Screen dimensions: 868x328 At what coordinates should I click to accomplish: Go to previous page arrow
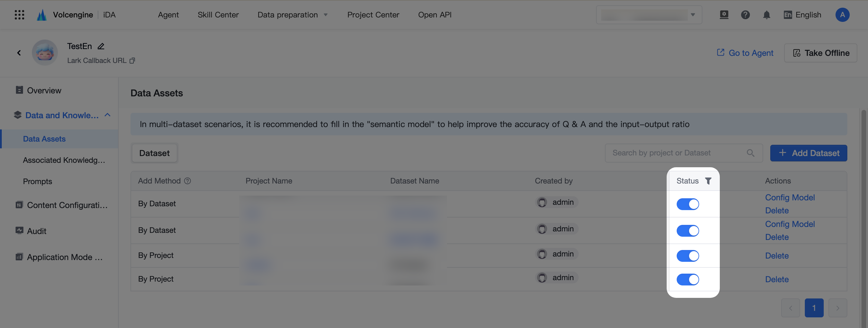tap(790, 308)
